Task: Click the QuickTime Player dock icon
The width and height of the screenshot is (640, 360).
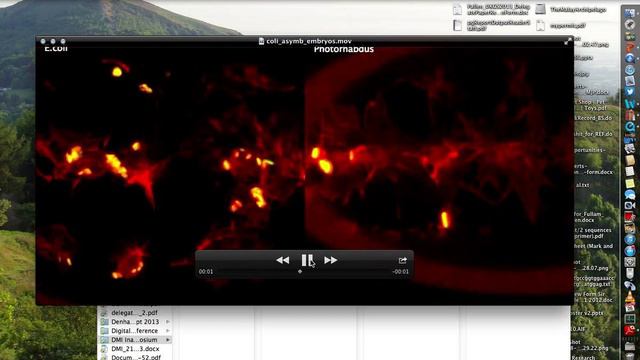Action: 630,127
